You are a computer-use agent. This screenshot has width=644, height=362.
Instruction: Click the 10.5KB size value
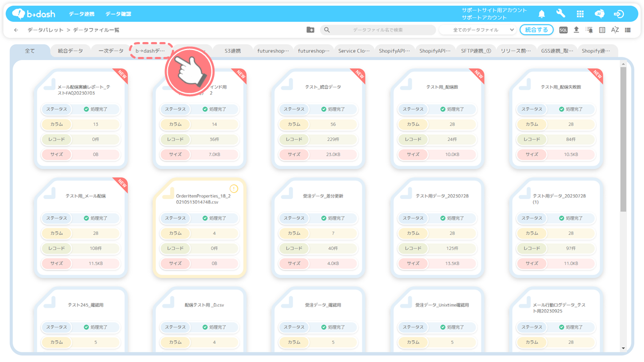click(571, 154)
